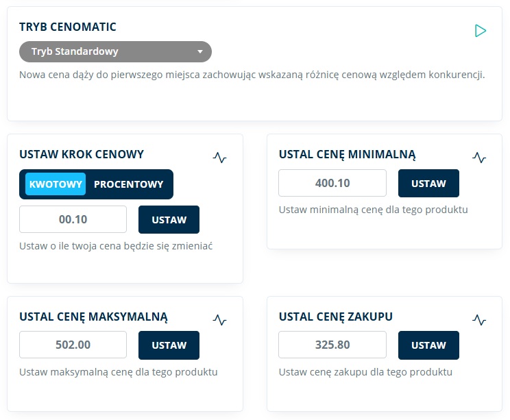This screenshot has width=510, height=420.
Task: Click pulse icon in Ustal Cenę Minimalną card
Action: [x=479, y=158]
